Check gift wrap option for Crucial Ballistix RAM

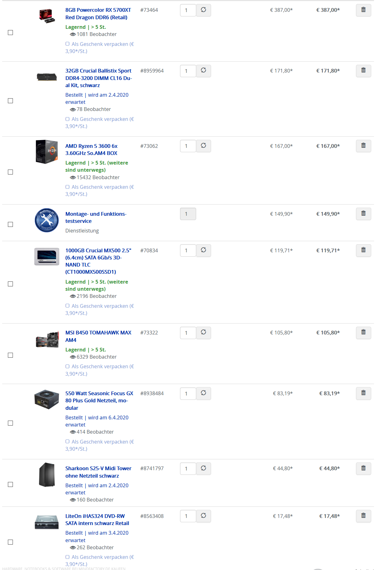pos(67,119)
